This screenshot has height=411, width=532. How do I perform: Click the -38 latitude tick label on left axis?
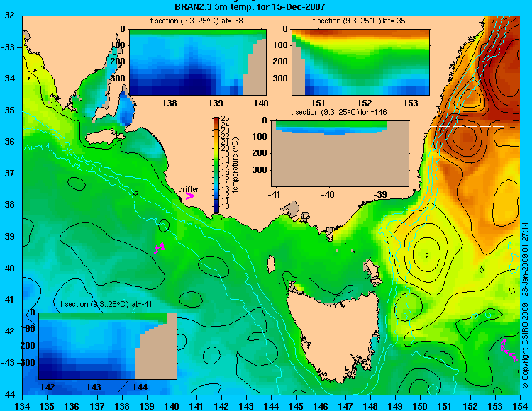pyautogui.click(x=8, y=205)
